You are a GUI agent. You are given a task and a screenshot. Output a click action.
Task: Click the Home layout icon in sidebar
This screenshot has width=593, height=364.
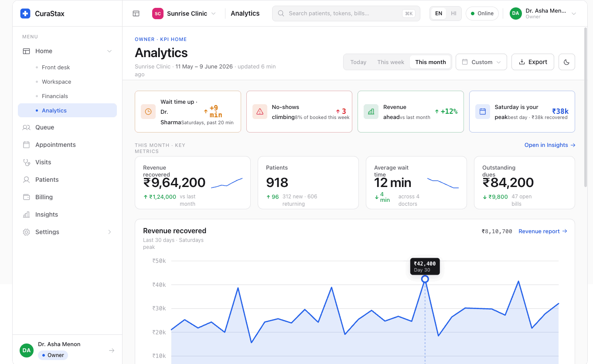(x=27, y=51)
